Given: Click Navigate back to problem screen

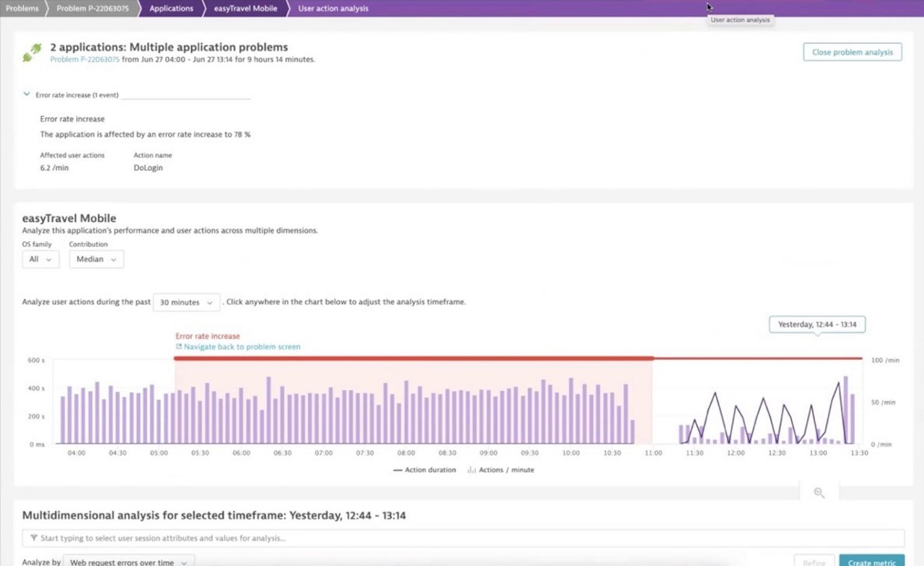Looking at the screenshot, I should click(242, 347).
